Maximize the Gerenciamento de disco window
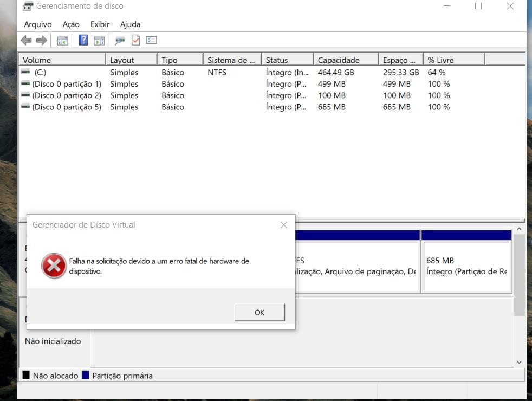This screenshot has height=401, width=532. click(x=478, y=6)
